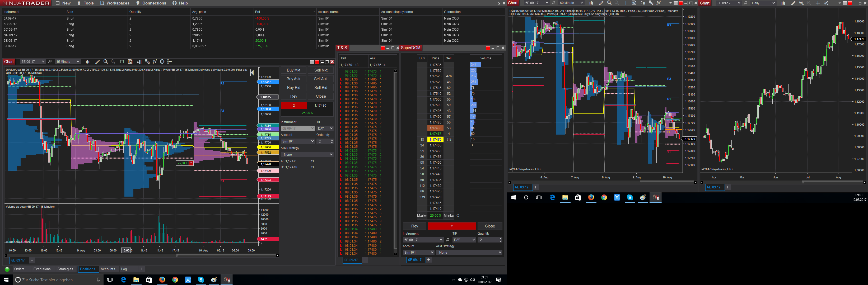Open the 15 Minute interval dropdown
Viewport: 868px width, 285px height.
click(x=68, y=61)
